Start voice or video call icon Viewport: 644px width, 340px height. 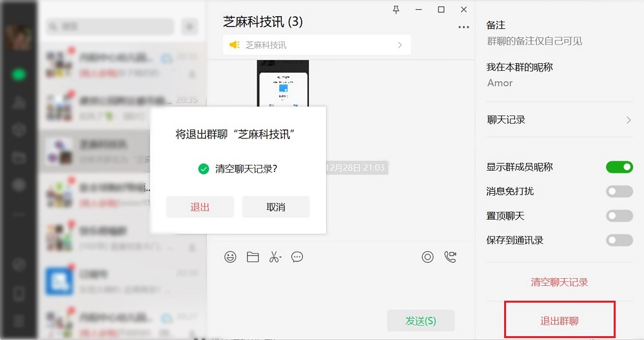(x=450, y=257)
